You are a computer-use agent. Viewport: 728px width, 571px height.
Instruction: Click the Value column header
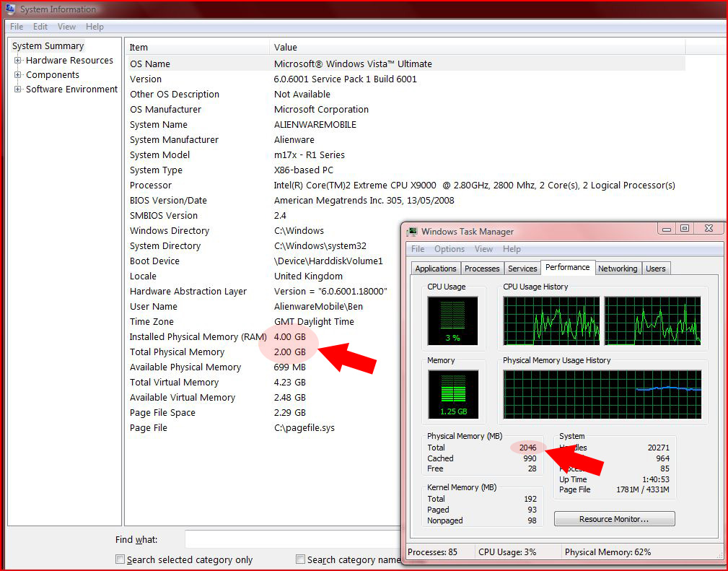(x=478, y=48)
